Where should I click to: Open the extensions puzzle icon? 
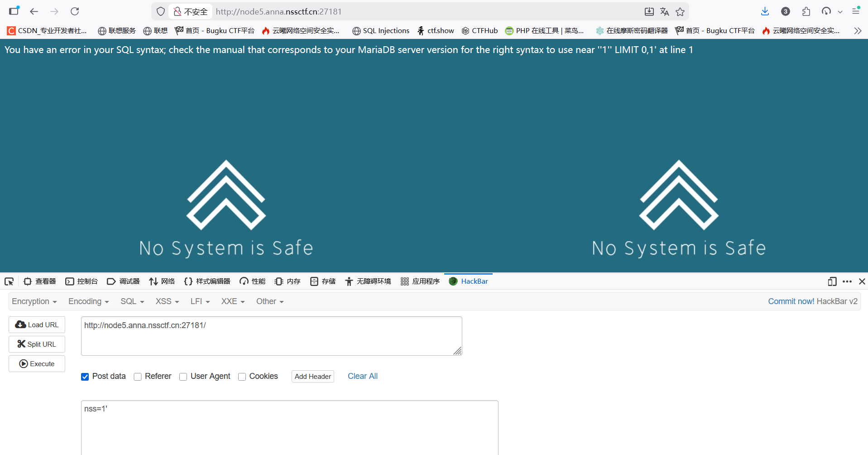pyautogui.click(x=806, y=11)
